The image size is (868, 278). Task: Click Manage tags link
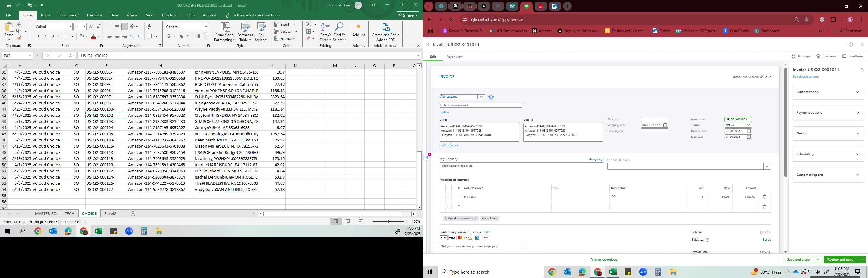(596, 159)
